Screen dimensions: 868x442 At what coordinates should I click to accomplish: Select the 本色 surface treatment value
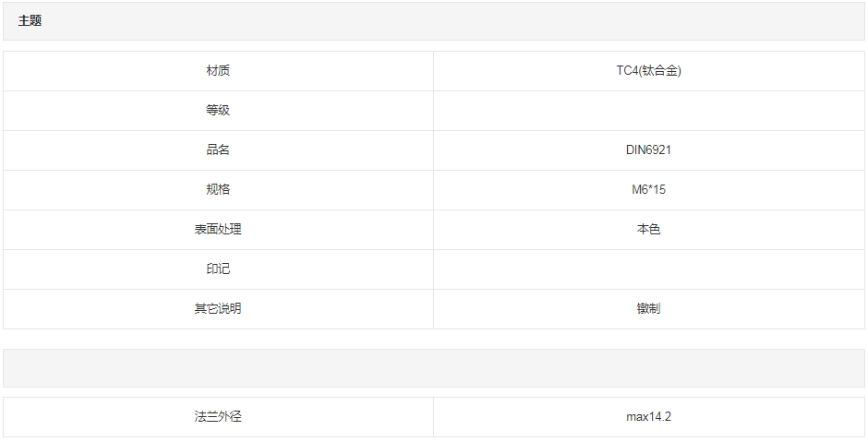coord(648,230)
